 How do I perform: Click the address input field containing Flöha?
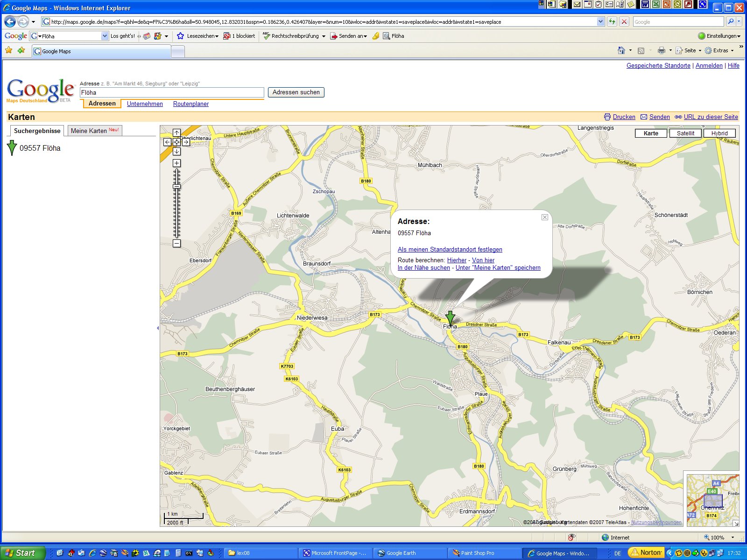click(x=172, y=92)
